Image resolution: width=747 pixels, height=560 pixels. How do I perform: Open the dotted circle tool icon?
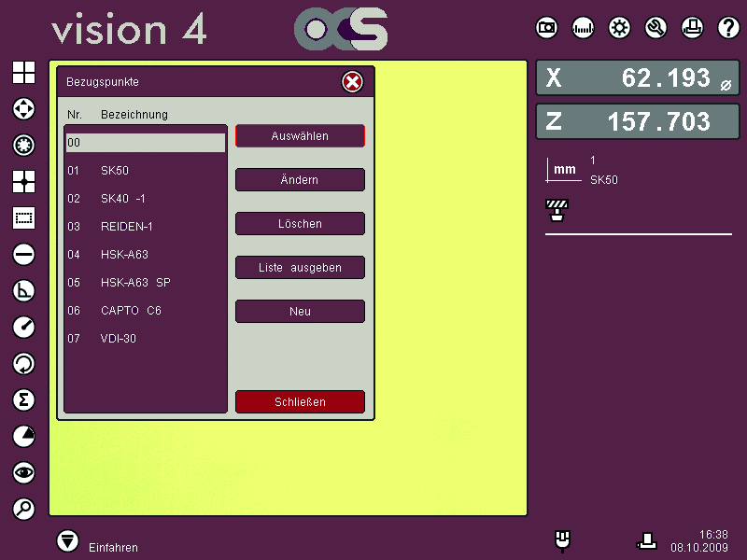coord(23,146)
